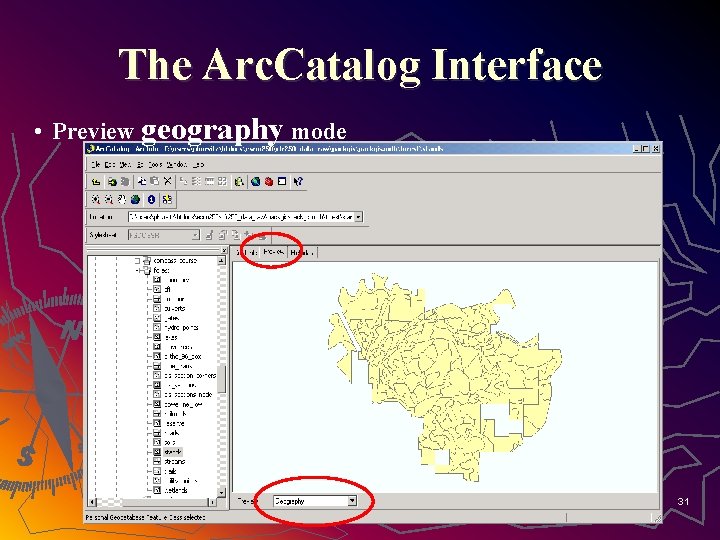Select the wetlands feature class
The height and width of the screenshot is (540, 720).
click(176, 490)
